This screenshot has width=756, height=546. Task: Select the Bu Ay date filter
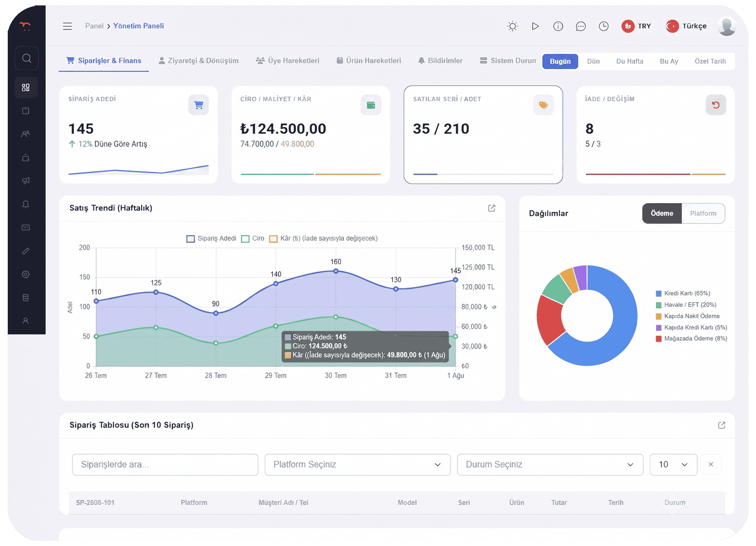click(x=669, y=61)
